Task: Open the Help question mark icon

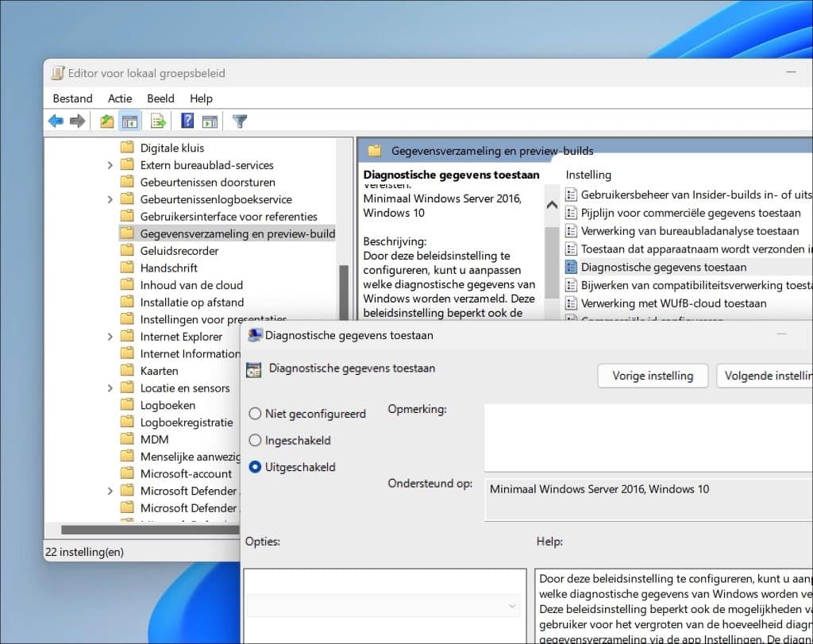Action: pos(187,121)
